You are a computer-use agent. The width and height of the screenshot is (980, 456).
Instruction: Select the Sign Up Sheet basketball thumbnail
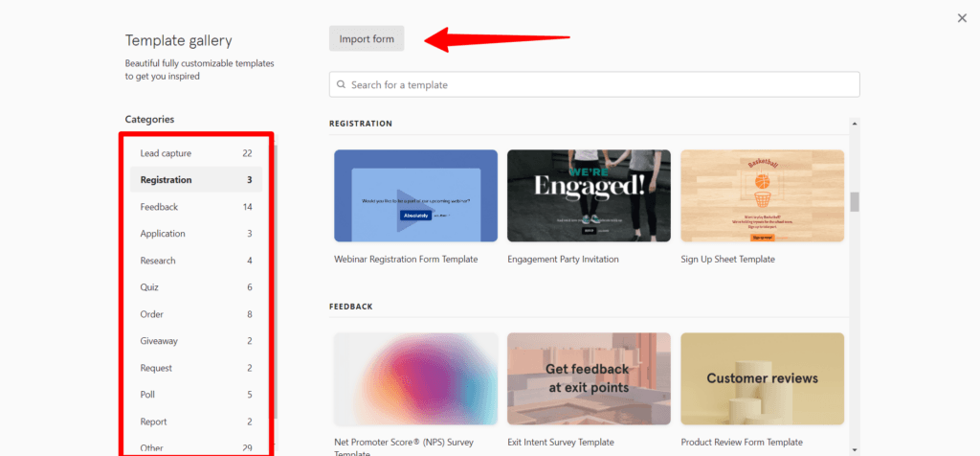tap(762, 195)
